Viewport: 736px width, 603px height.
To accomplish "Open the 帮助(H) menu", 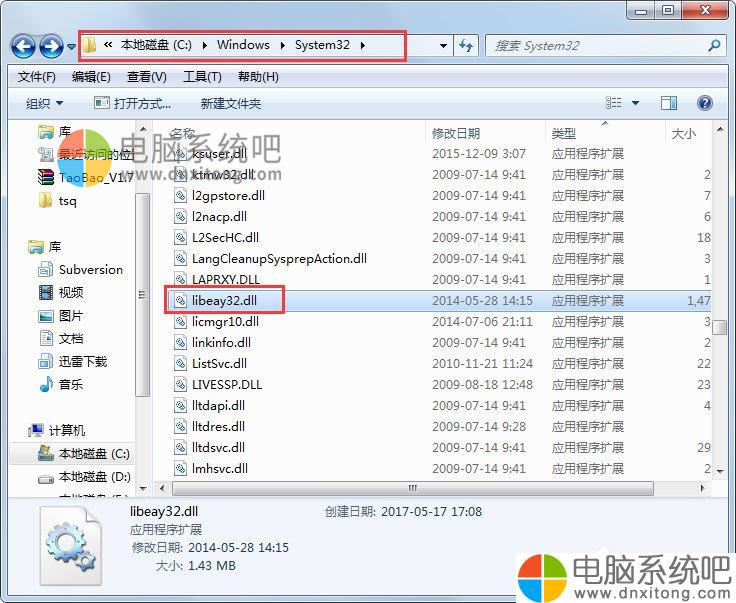I will point(258,76).
